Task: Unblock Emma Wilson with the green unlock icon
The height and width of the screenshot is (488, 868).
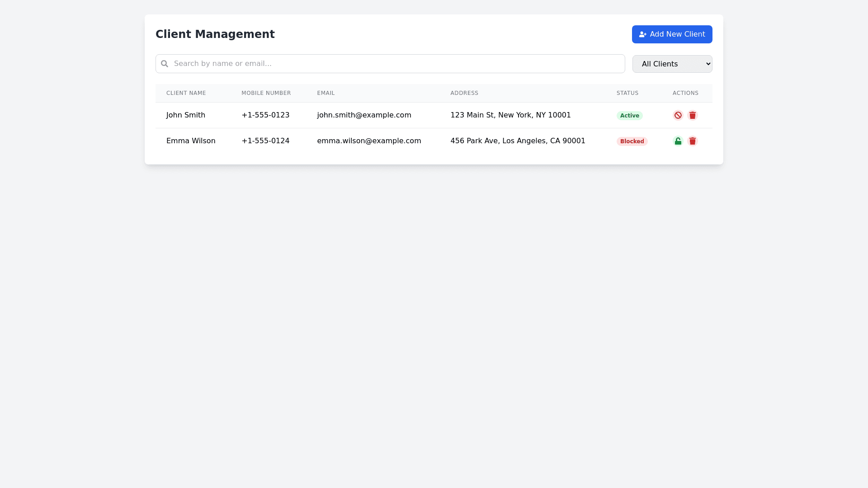Action: tap(678, 141)
